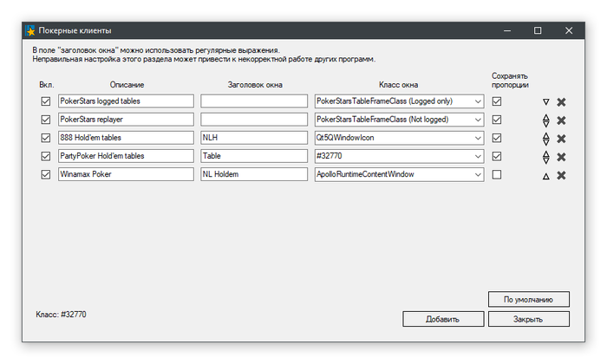Remove the 888 Hold'em tables row
Viewport: 607px width, 364px height.
(x=561, y=139)
